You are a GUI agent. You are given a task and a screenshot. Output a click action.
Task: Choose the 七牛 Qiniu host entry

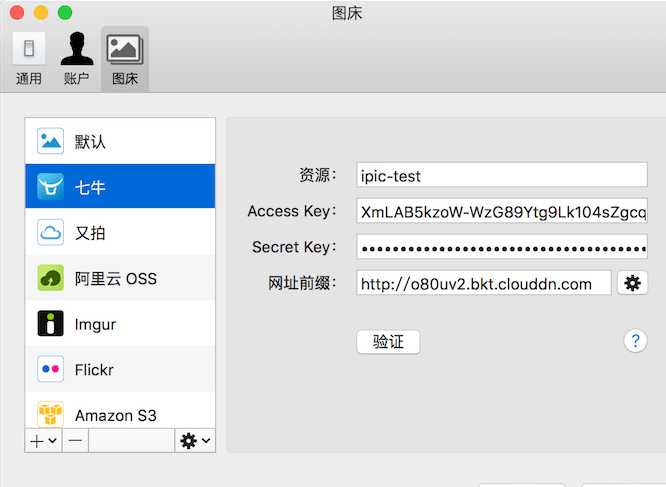(120, 186)
